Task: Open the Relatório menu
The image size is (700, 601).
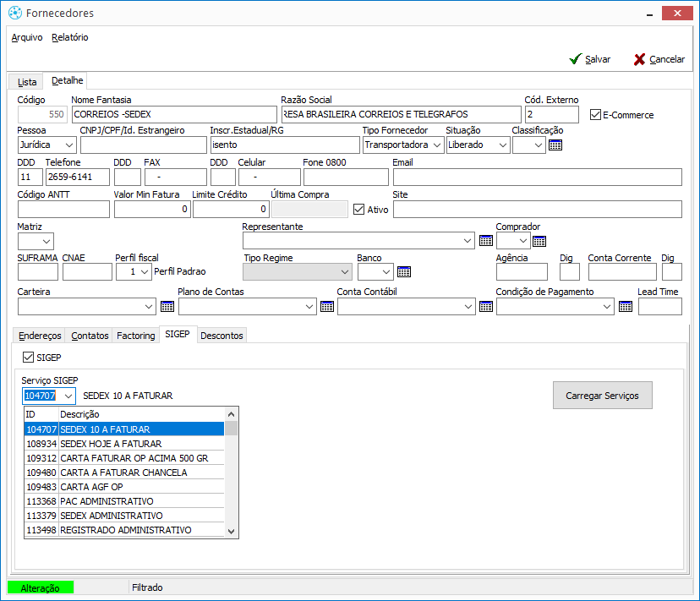Action: 70,37
